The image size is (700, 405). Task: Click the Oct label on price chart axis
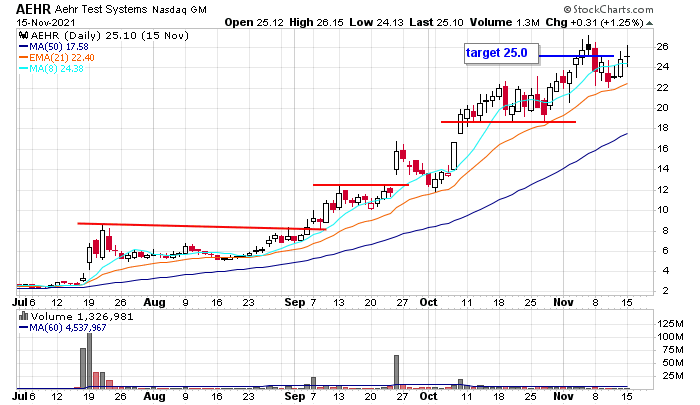click(x=428, y=302)
